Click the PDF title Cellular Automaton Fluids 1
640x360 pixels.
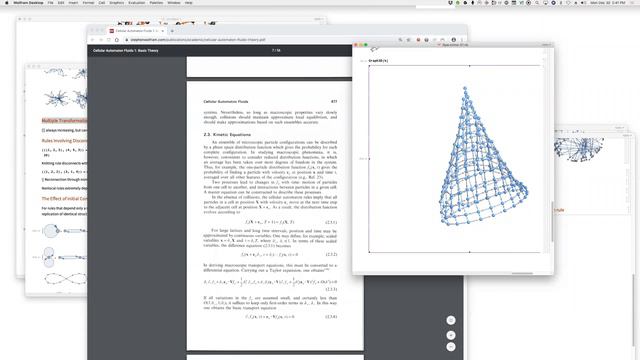point(126,51)
